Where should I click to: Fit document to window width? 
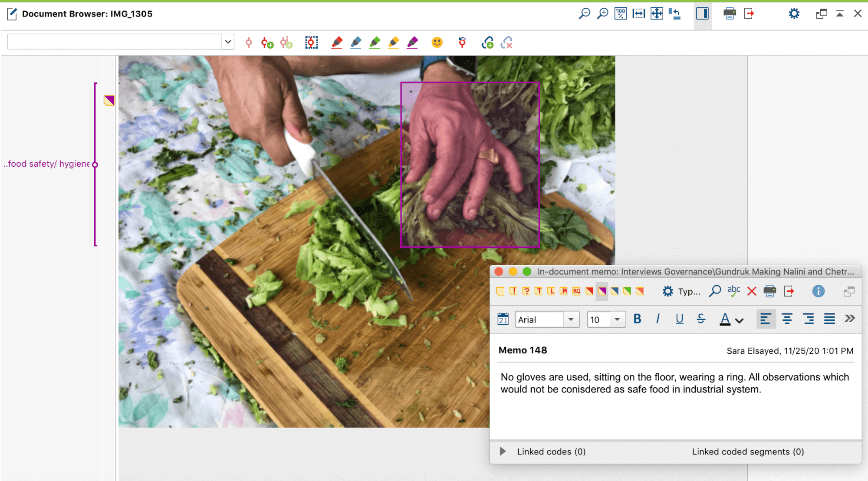pos(639,13)
